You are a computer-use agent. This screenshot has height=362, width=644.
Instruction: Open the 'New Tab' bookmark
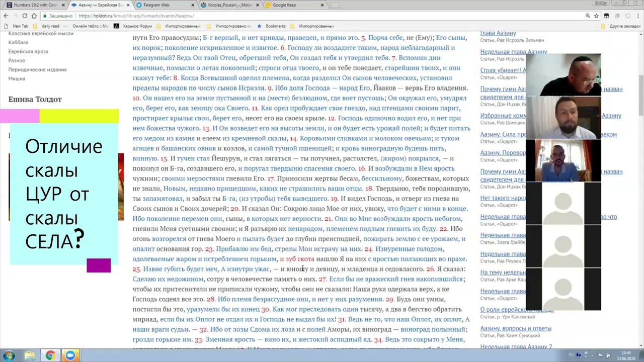17,26
